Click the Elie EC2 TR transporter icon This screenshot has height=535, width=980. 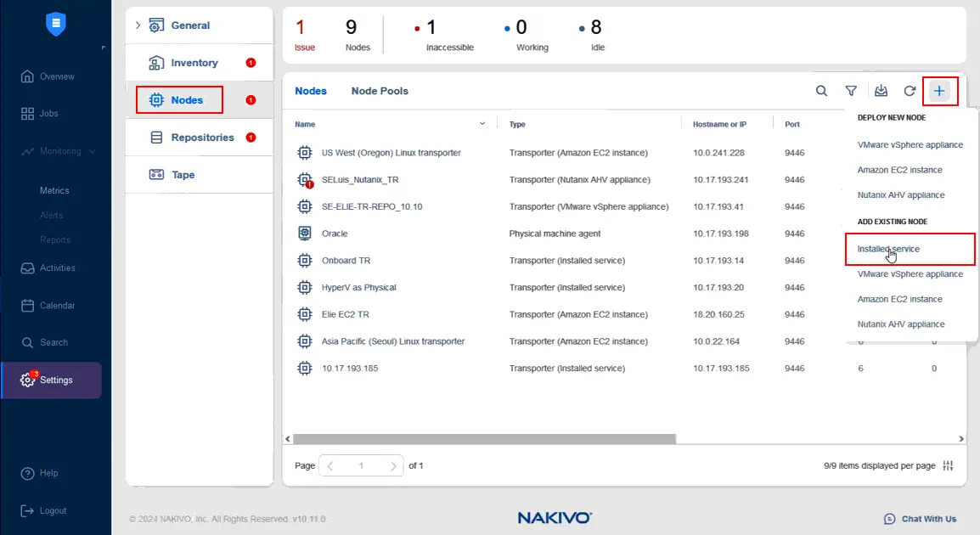[304, 314]
